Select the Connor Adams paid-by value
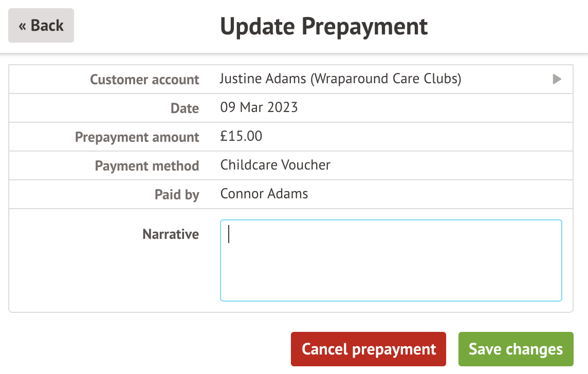588x374 pixels. 264,194
